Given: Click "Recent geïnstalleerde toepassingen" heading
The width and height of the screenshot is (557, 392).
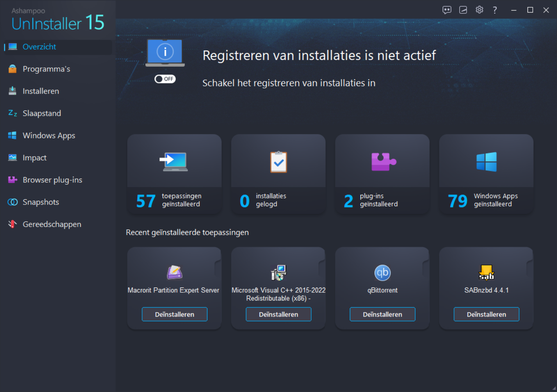Looking at the screenshot, I should point(187,233).
